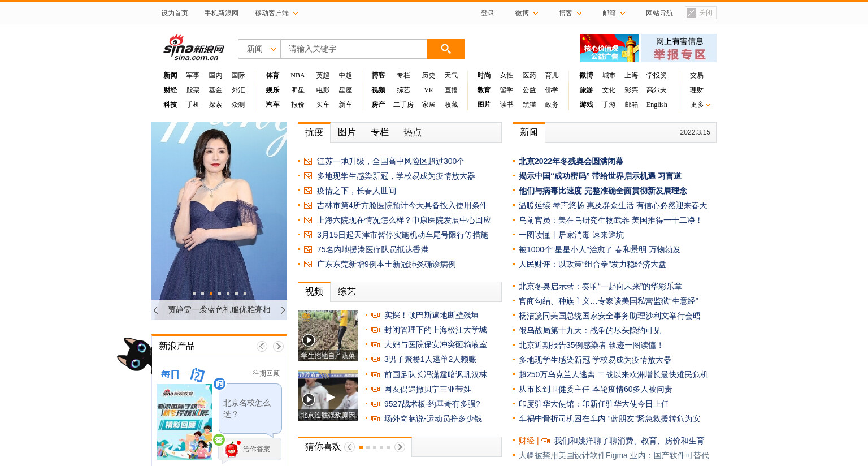Open 北京名校怎么选？ question bubble
This screenshot has width=868, height=466.
(x=250, y=408)
